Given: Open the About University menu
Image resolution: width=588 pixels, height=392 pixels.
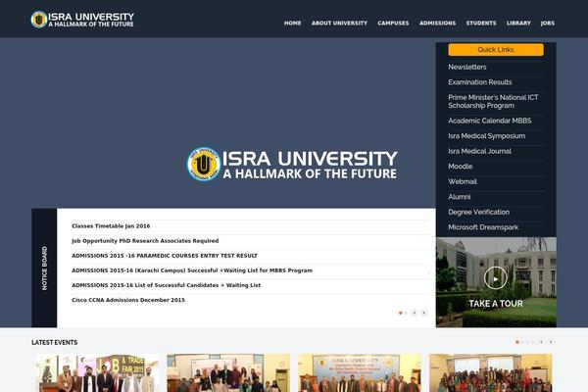Looking at the screenshot, I should pos(339,23).
